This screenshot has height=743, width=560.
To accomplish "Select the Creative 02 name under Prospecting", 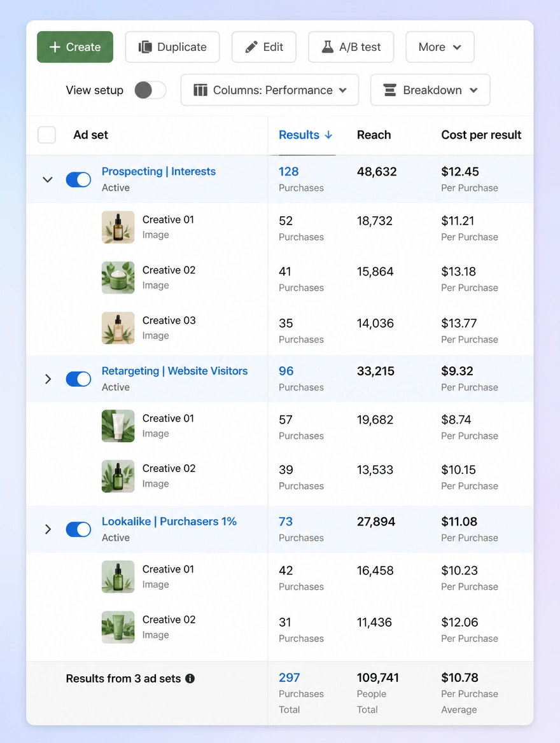I will (169, 270).
